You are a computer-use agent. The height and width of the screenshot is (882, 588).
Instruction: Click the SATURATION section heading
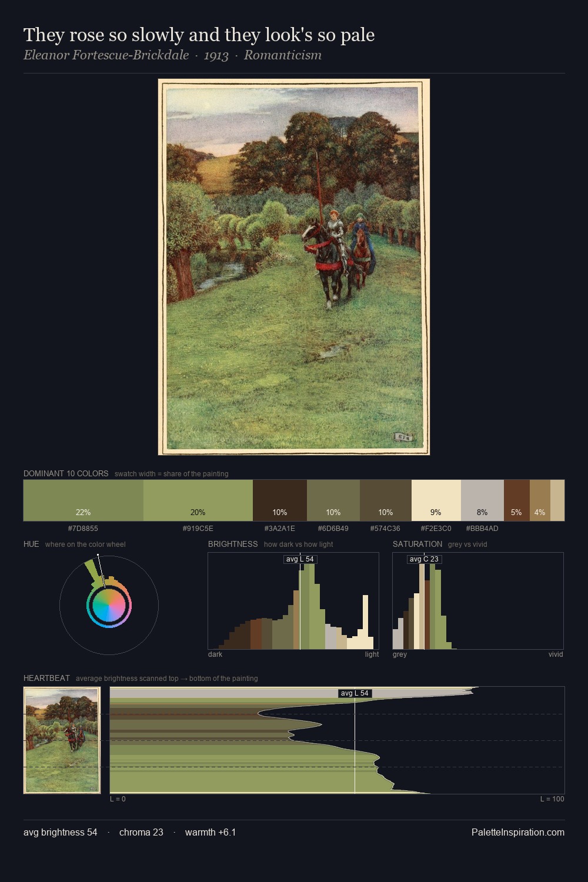click(417, 544)
